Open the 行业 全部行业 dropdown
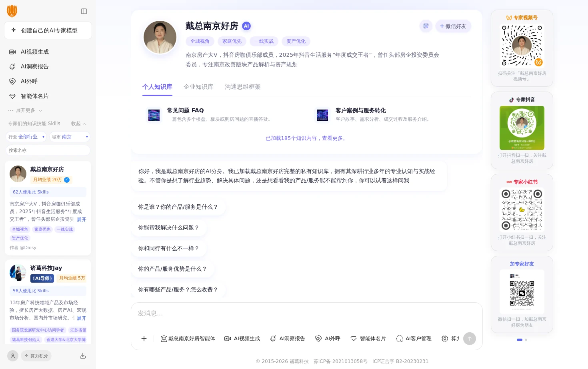 [26, 137]
